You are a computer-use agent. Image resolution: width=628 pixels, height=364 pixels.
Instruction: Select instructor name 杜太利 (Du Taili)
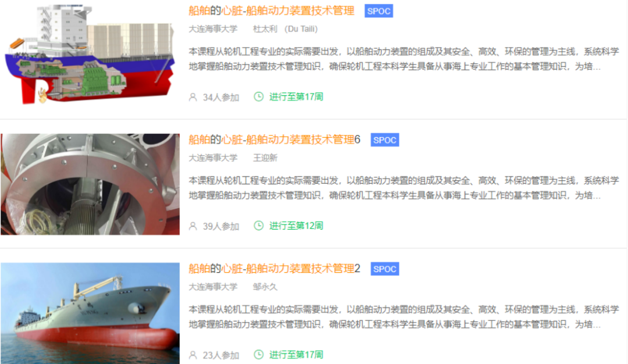(x=285, y=29)
